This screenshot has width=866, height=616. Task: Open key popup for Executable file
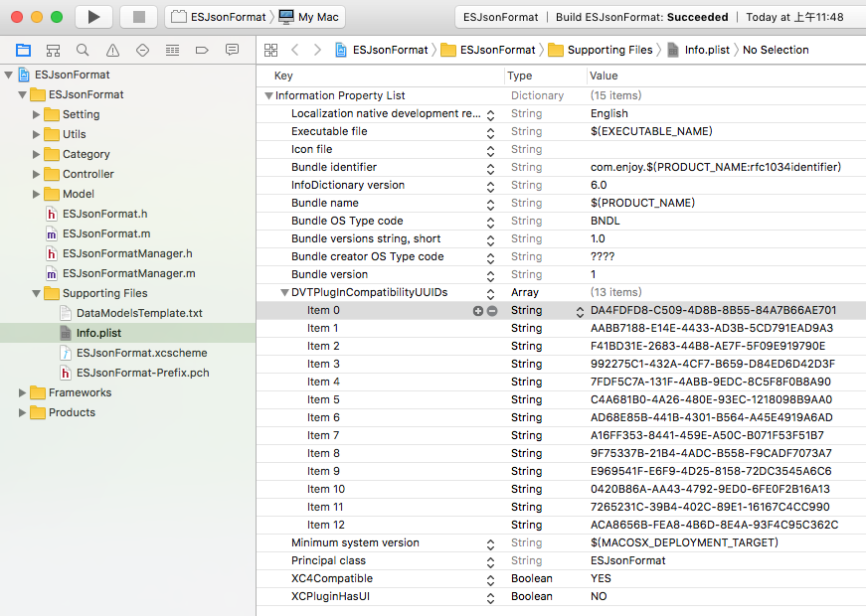490,133
